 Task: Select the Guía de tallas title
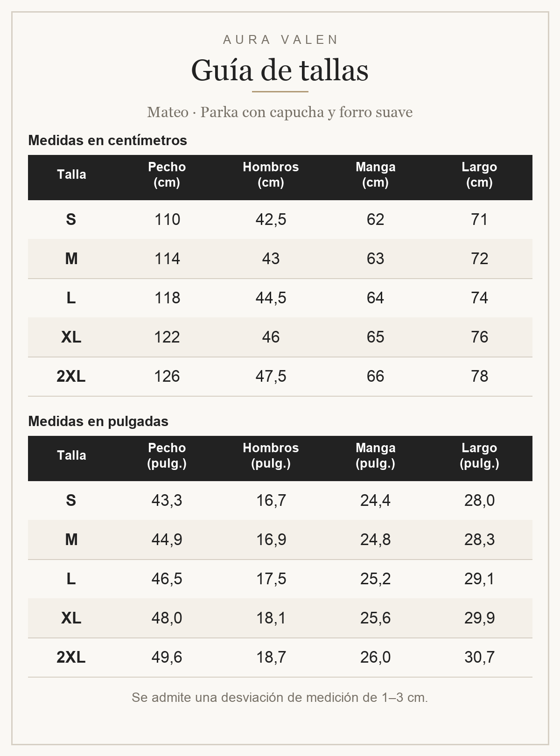click(x=280, y=70)
